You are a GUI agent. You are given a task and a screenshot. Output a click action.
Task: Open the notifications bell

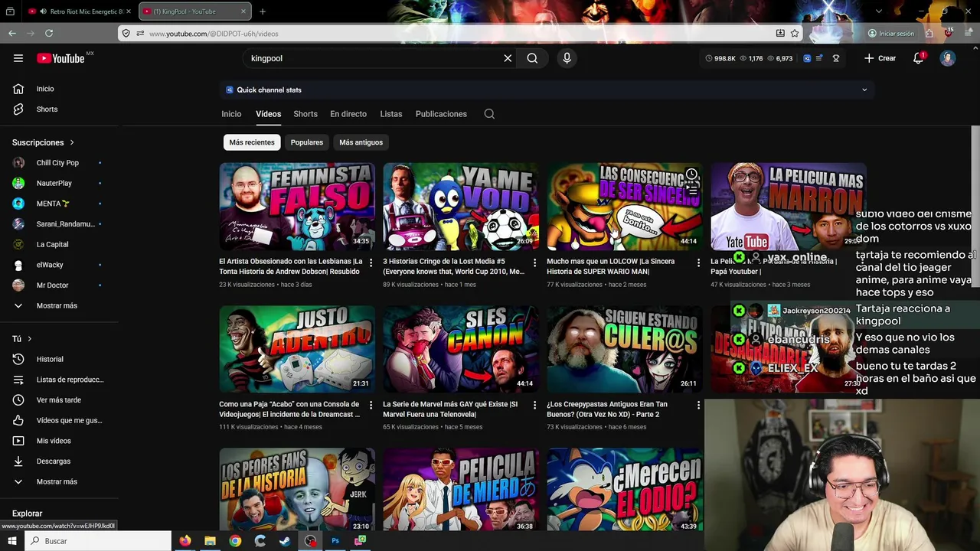(x=918, y=58)
